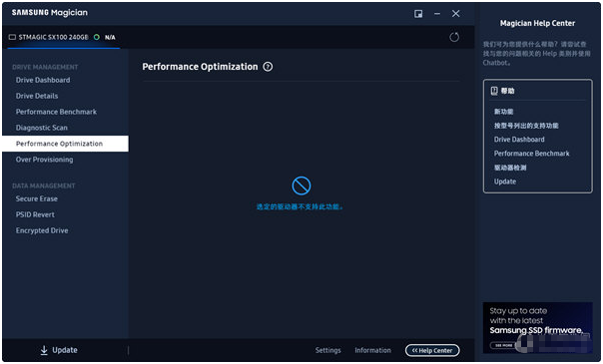
Task: Collapse the Help Center panel button
Action: pos(432,350)
